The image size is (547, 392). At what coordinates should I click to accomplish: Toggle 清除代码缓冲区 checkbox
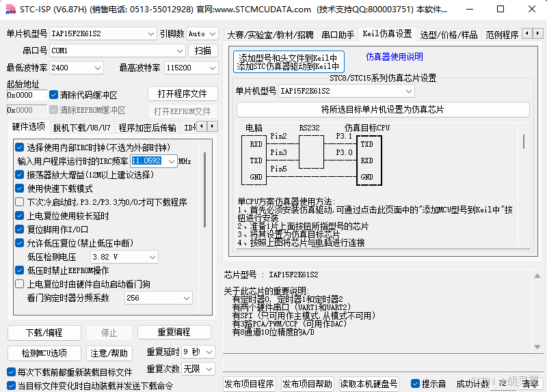click(x=53, y=95)
